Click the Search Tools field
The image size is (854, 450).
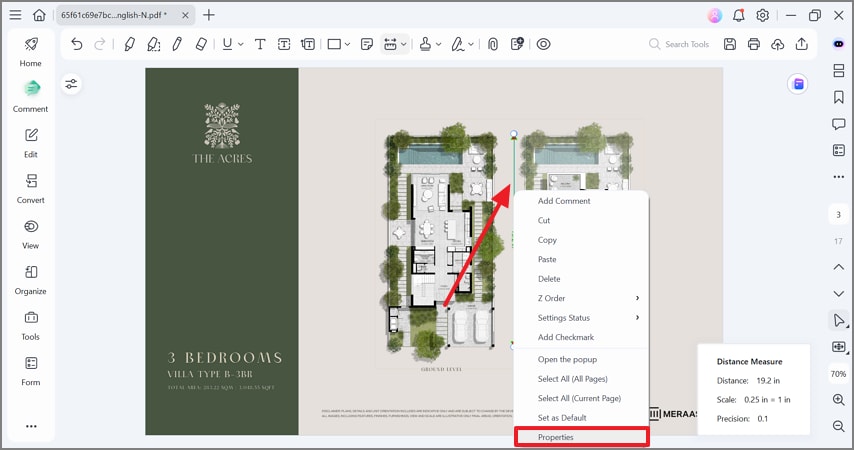click(679, 44)
